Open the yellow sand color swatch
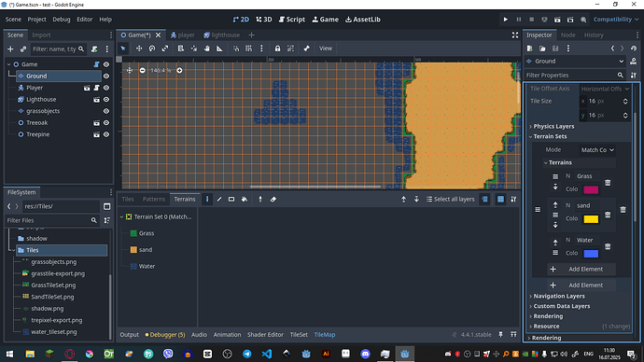 (x=591, y=218)
